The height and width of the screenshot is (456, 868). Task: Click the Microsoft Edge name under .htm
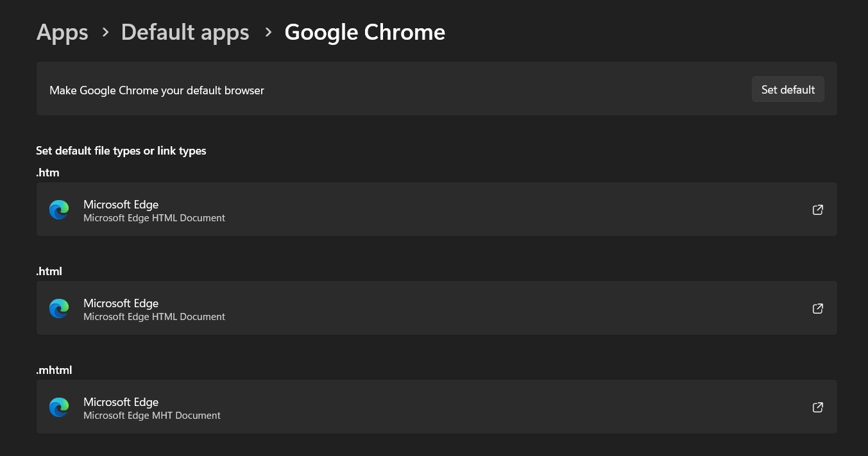(121, 204)
